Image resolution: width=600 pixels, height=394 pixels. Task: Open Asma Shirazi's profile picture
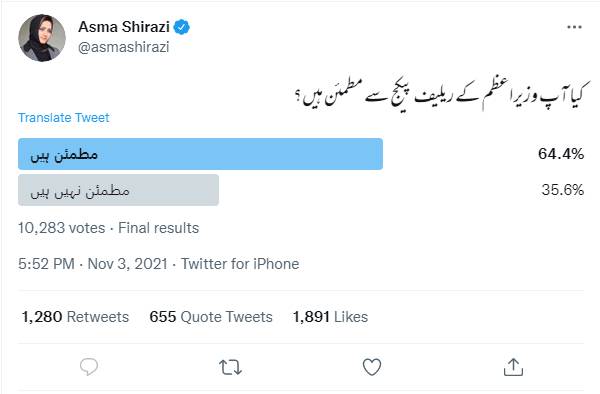pyautogui.click(x=42, y=38)
